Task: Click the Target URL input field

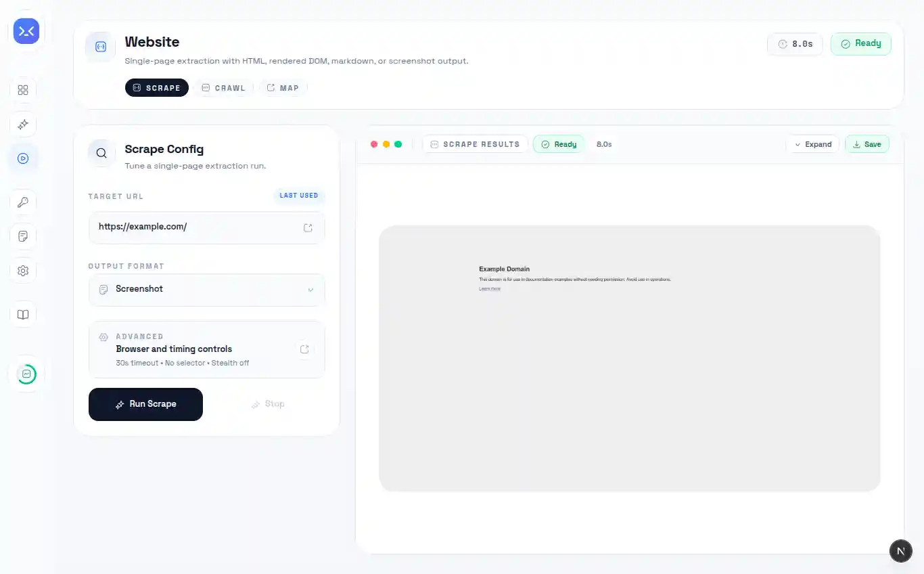Action: click(x=196, y=227)
